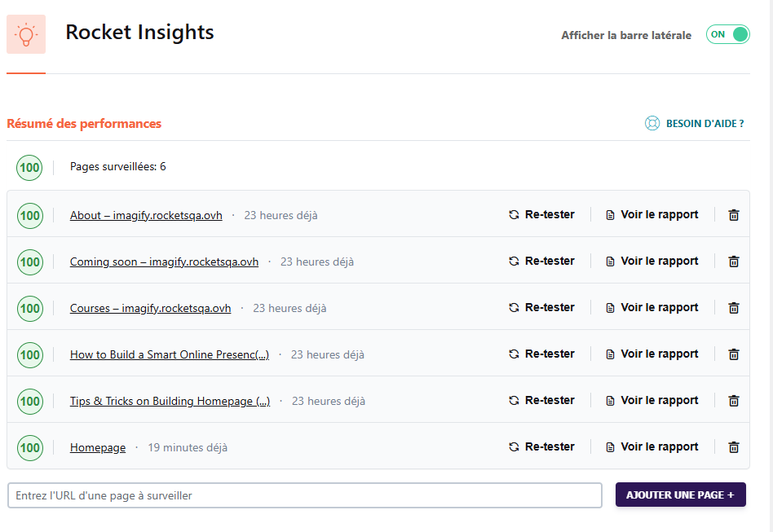
Task: Re-test the Homepage entry
Action: coord(541,447)
